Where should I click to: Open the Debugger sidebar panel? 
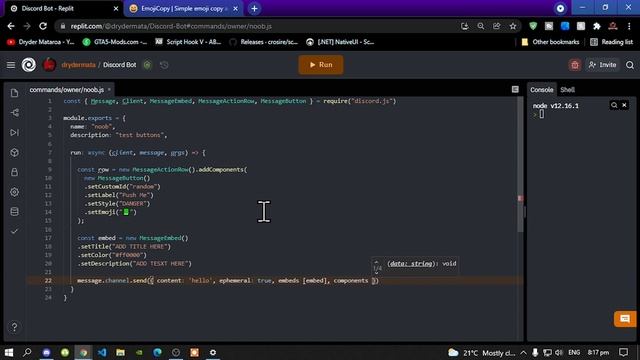(x=15, y=133)
